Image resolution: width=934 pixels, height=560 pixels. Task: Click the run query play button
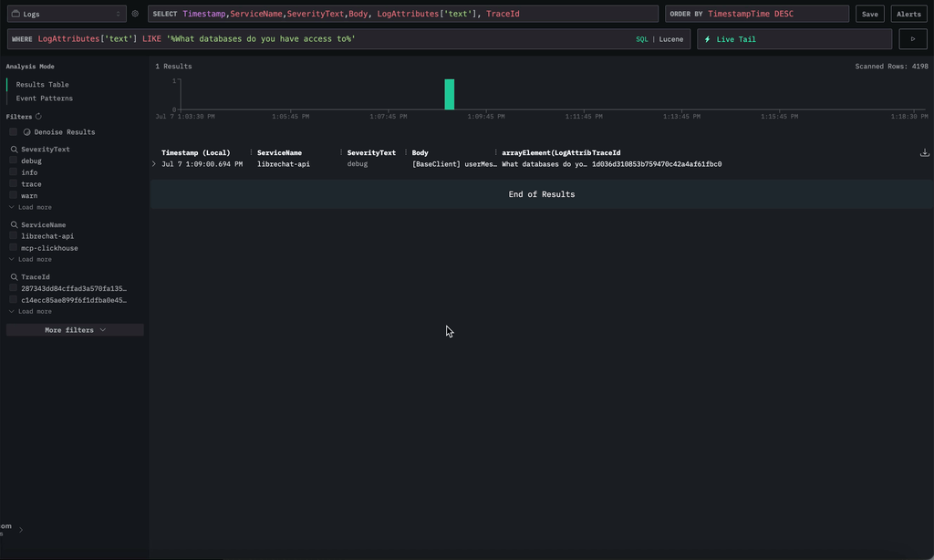click(x=913, y=39)
